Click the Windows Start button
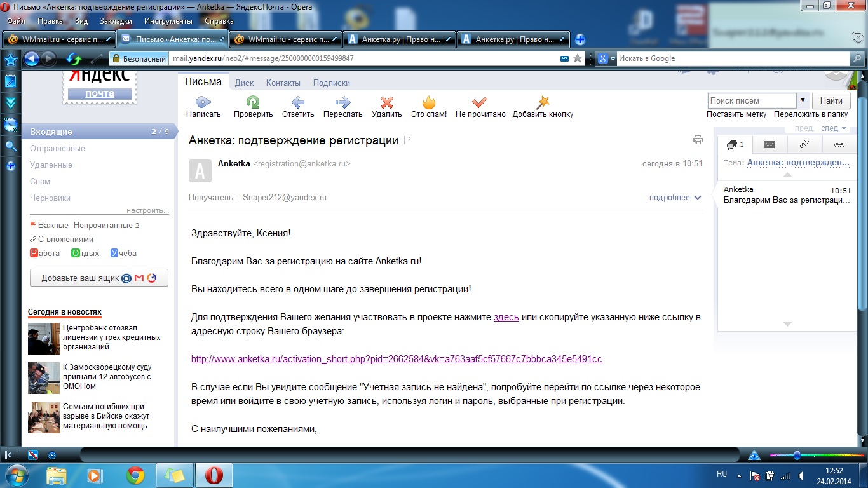This screenshot has width=868, height=488. click(17, 475)
